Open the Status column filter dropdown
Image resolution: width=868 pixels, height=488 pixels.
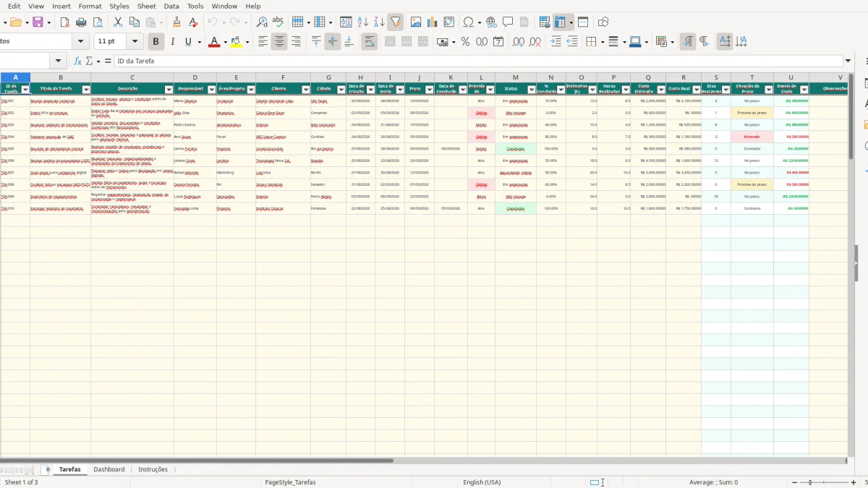[x=532, y=90]
